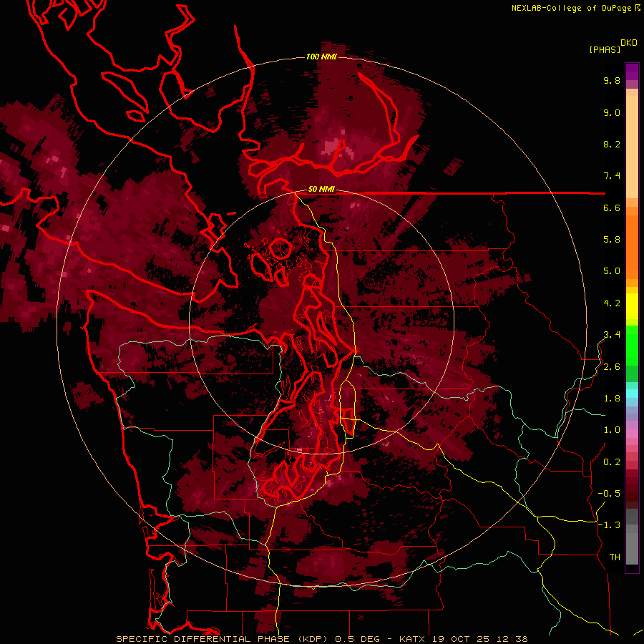This screenshot has width=644, height=644.
Task: Click the gray band at bottom of legend
Action: click(x=632, y=548)
